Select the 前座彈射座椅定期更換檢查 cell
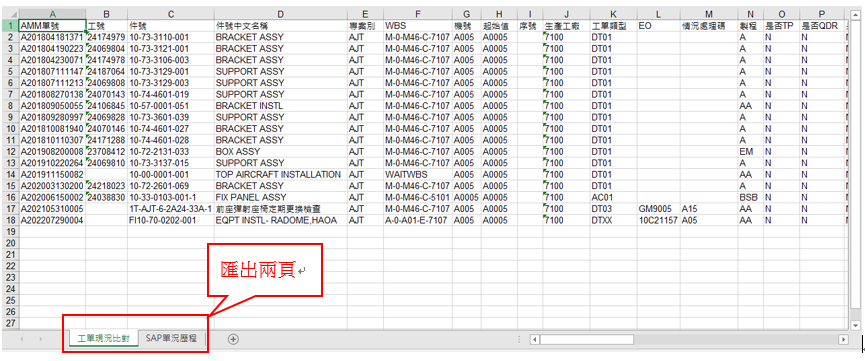This screenshot has height=361, width=865. pos(281,209)
